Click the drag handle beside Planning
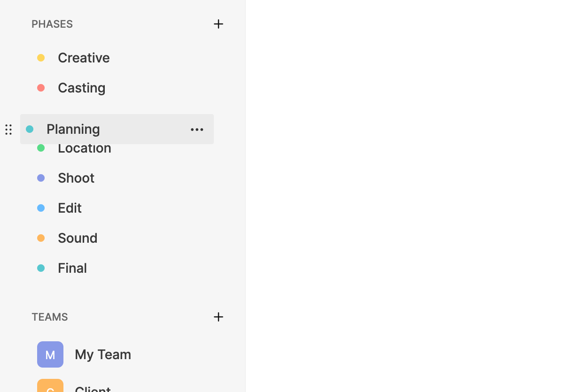The image size is (578, 392). pos(8,130)
